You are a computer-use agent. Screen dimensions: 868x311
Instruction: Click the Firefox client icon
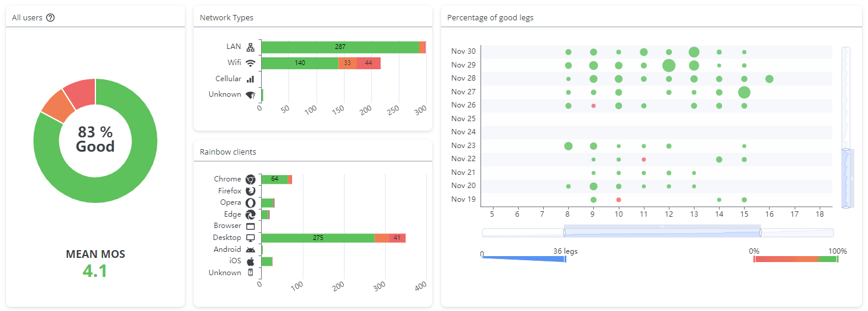250,191
